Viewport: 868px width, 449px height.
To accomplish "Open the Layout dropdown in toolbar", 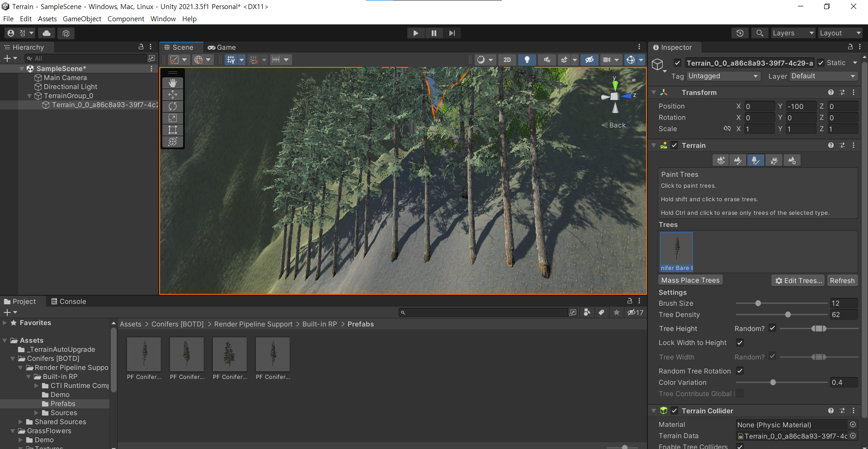I will point(840,33).
